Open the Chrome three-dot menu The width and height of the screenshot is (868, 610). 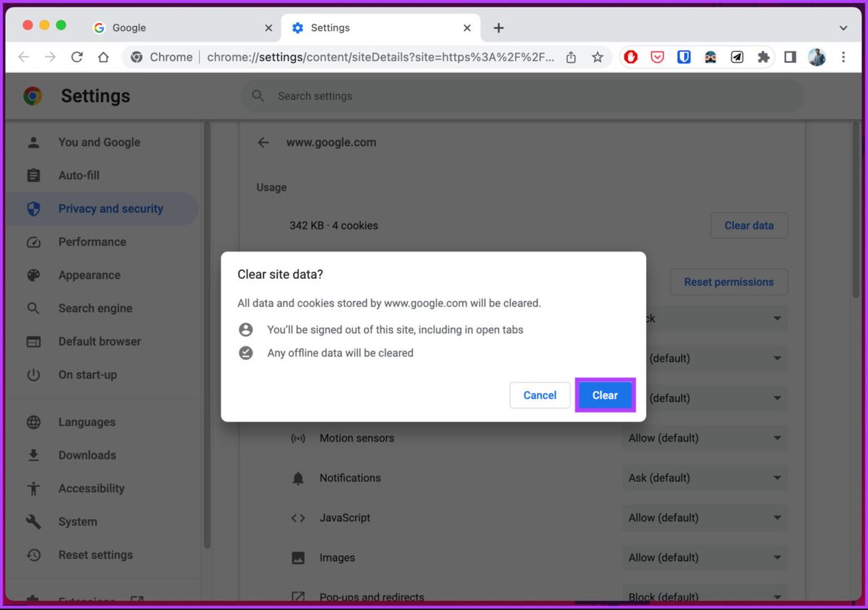click(843, 57)
